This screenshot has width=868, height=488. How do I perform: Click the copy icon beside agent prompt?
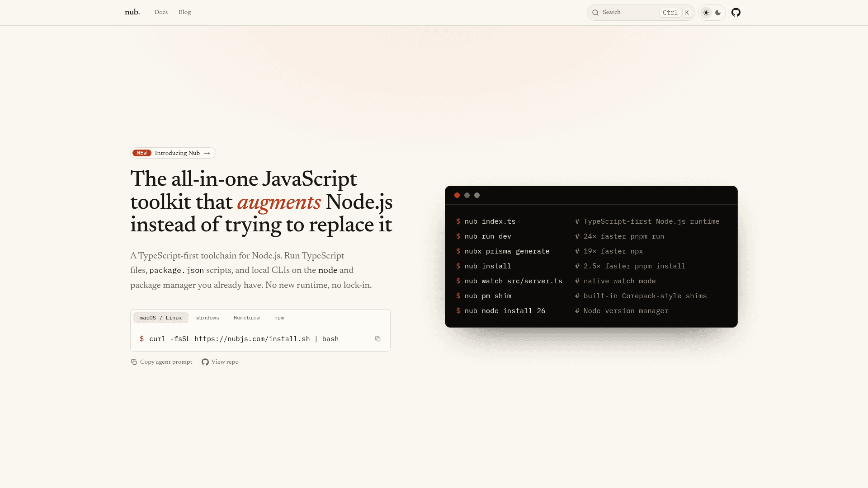[x=134, y=362]
